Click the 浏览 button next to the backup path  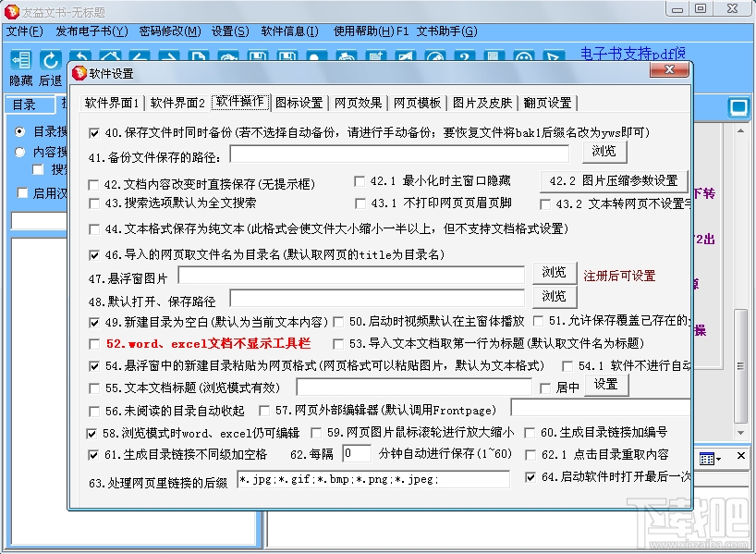coord(604,152)
